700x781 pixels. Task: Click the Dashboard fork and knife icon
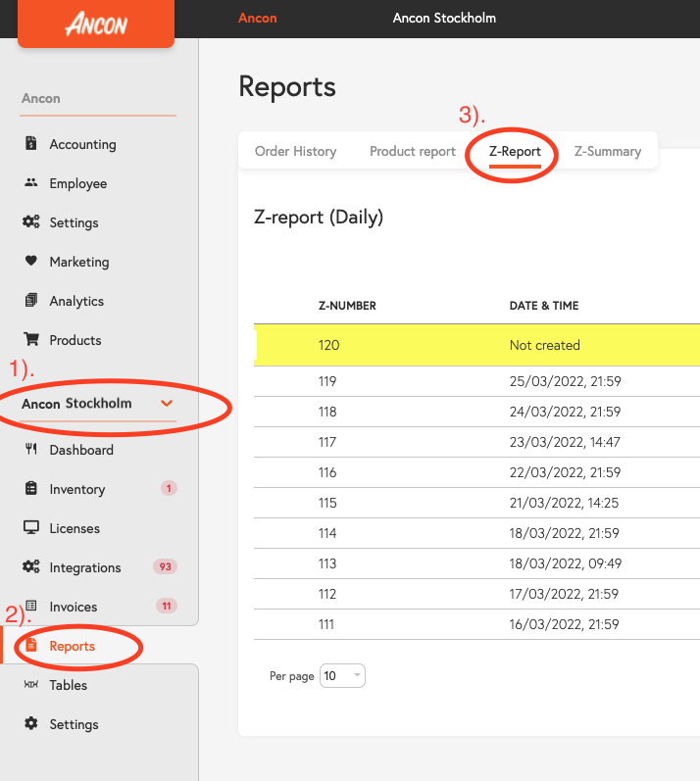point(31,449)
